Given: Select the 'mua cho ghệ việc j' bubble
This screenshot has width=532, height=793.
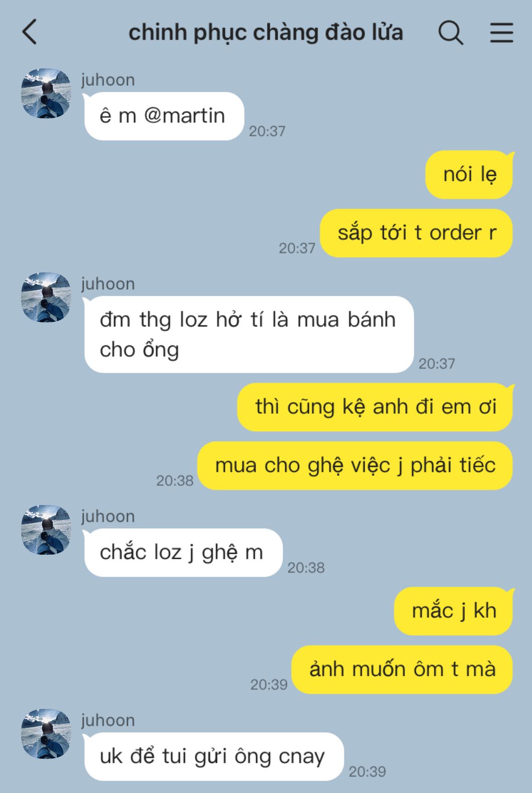Looking at the screenshot, I should [355, 466].
